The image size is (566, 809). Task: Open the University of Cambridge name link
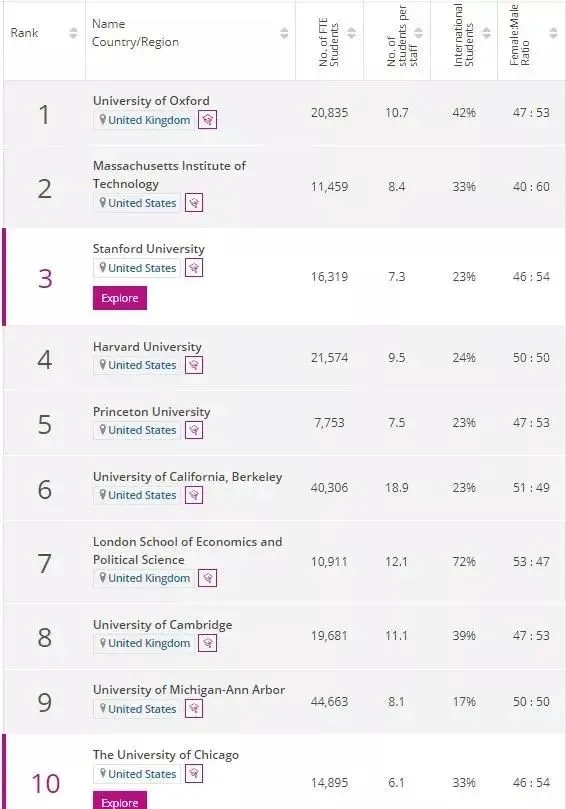(163, 625)
